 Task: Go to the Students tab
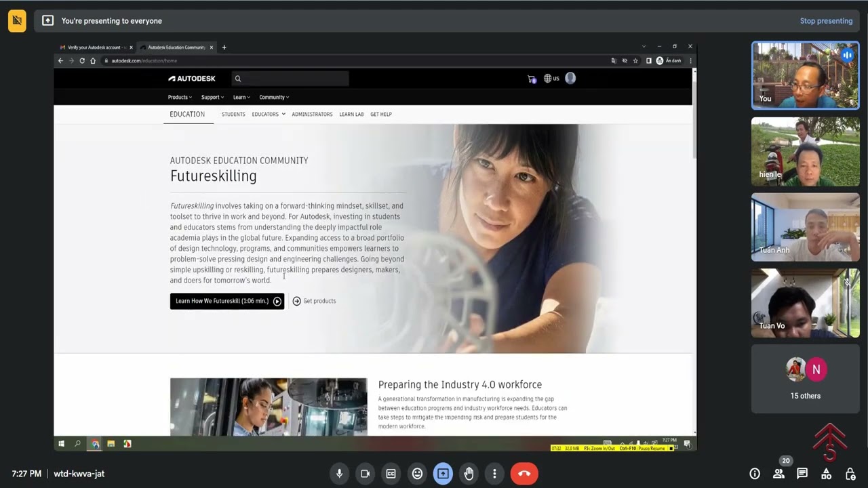point(233,114)
